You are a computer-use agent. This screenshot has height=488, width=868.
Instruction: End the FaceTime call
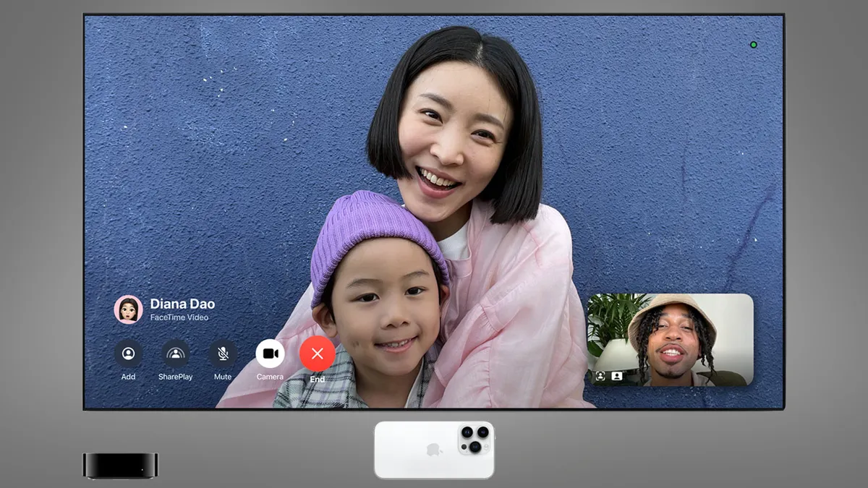point(317,354)
